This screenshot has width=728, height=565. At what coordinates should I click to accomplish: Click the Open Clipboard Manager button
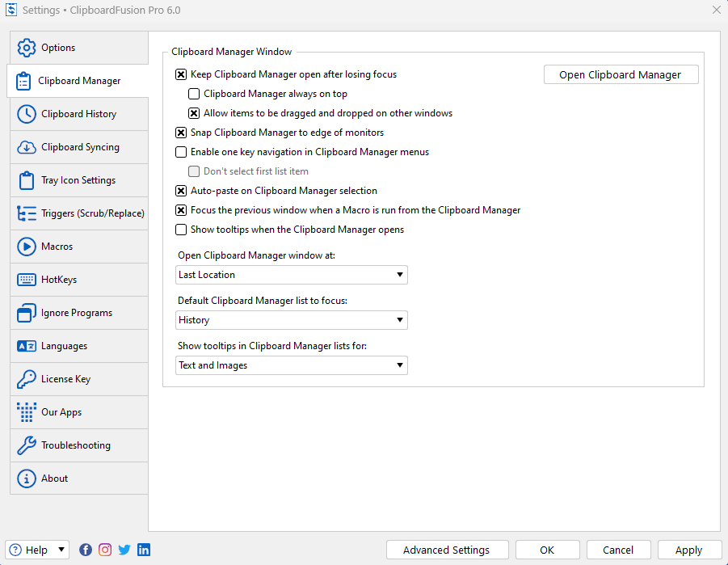621,75
